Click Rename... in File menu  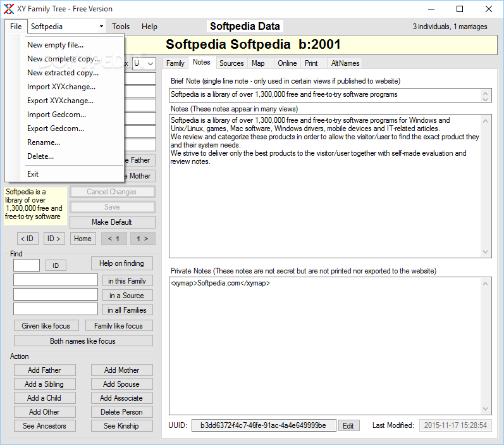point(44,142)
